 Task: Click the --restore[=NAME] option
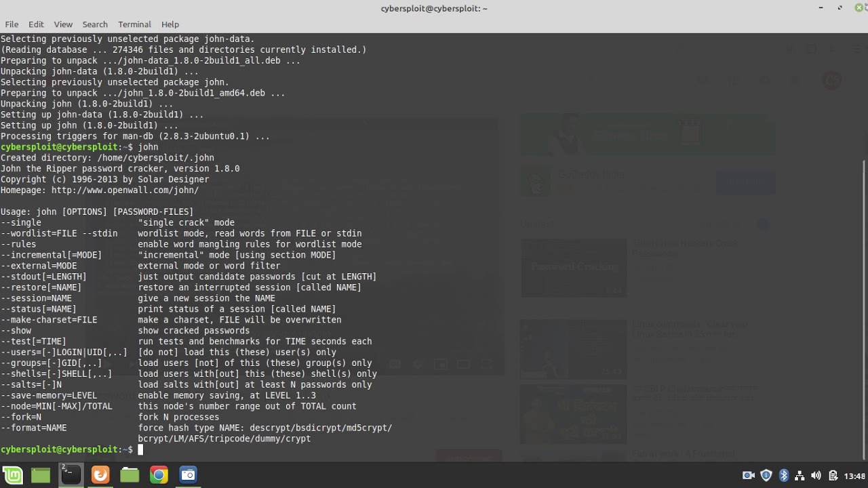[41, 288]
